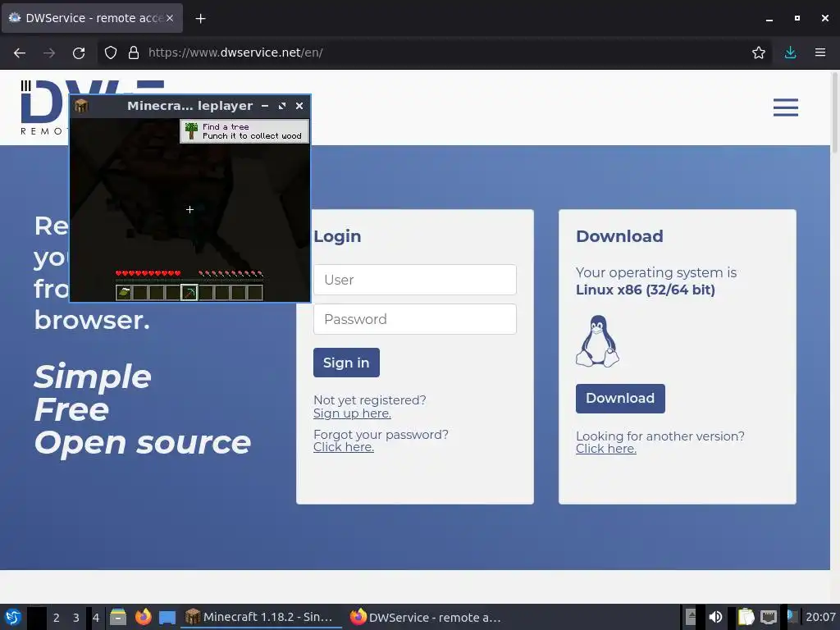Image resolution: width=840 pixels, height=630 pixels.
Task: Click the Download card heading
Action: click(619, 236)
